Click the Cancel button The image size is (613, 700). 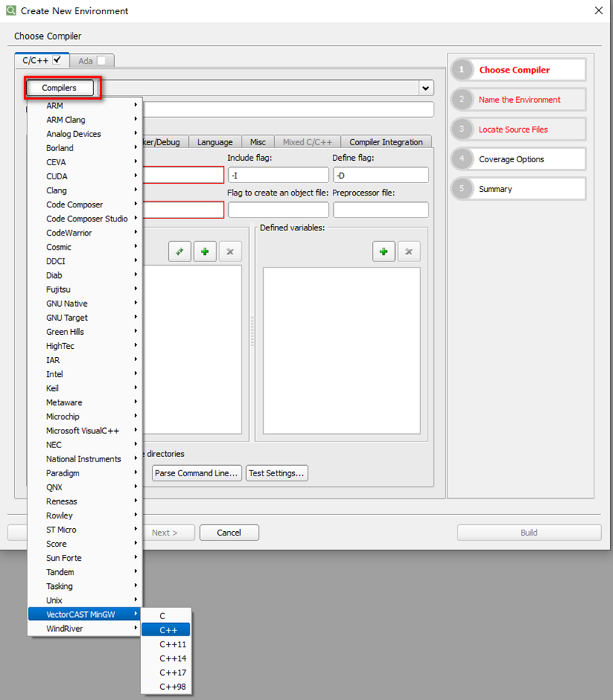coord(229,533)
